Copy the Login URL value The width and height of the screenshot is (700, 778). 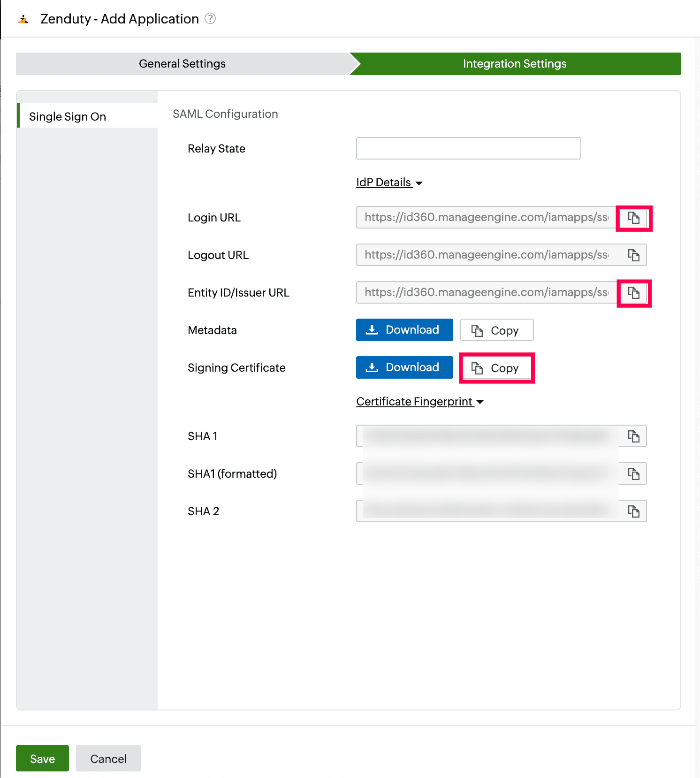pyautogui.click(x=633, y=218)
